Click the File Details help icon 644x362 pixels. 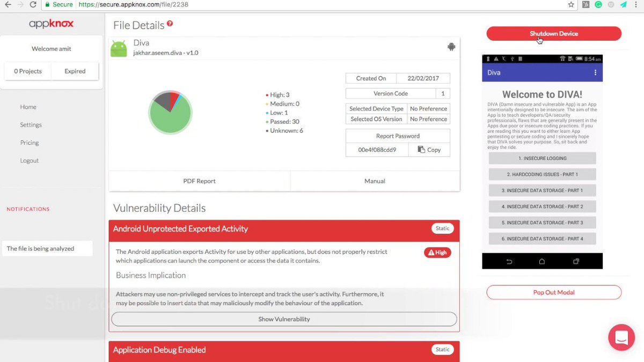pyautogui.click(x=170, y=24)
